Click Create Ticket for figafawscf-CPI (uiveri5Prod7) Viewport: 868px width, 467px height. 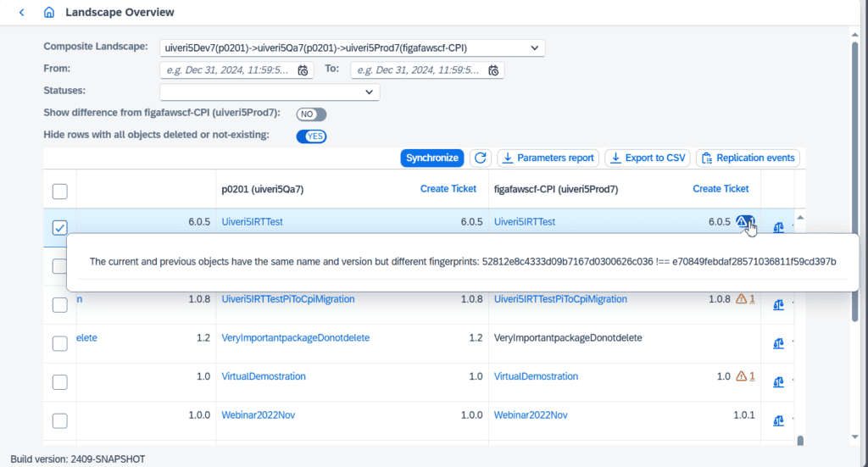(721, 189)
